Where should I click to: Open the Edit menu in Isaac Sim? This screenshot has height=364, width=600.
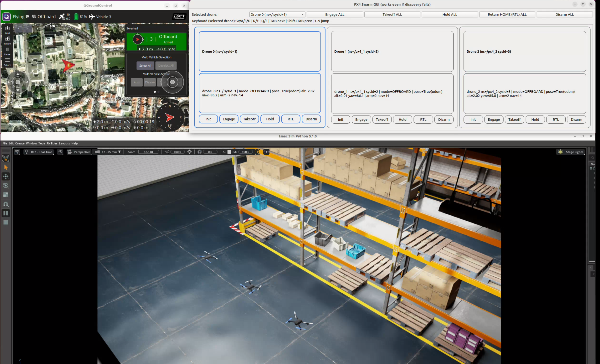pyautogui.click(x=11, y=143)
